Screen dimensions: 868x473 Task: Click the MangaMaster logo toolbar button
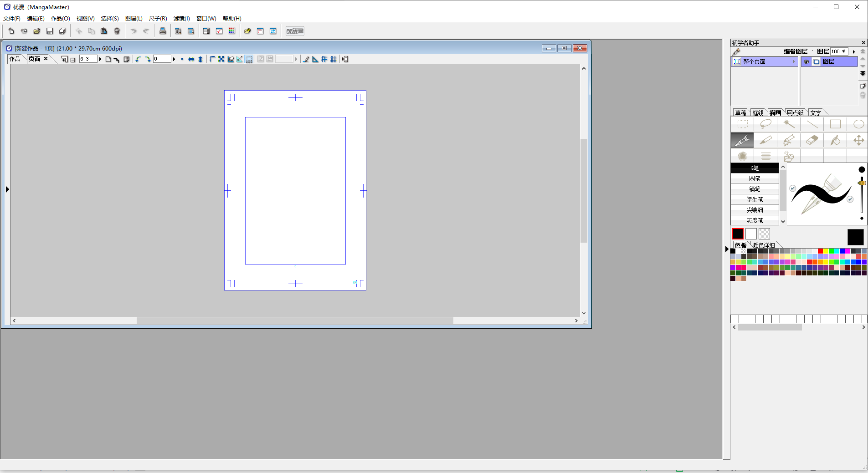[x=295, y=31]
